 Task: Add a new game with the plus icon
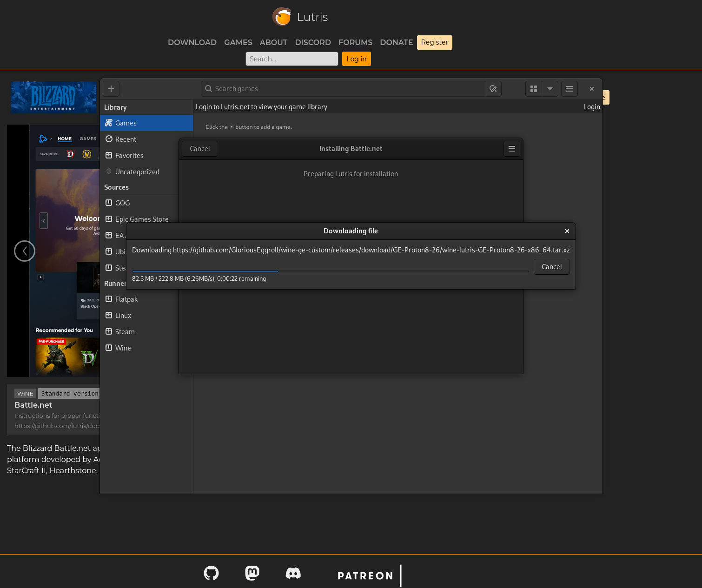(x=111, y=88)
